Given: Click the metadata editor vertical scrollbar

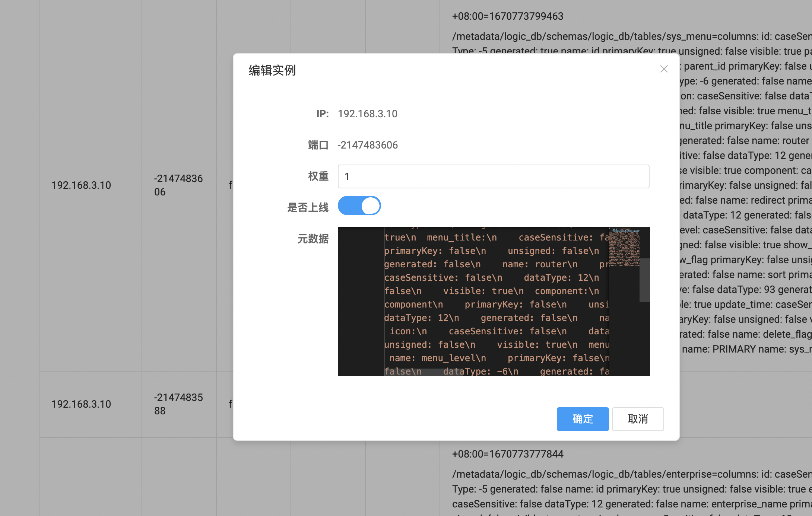Looking at the screenshot, I should [644, 280].
